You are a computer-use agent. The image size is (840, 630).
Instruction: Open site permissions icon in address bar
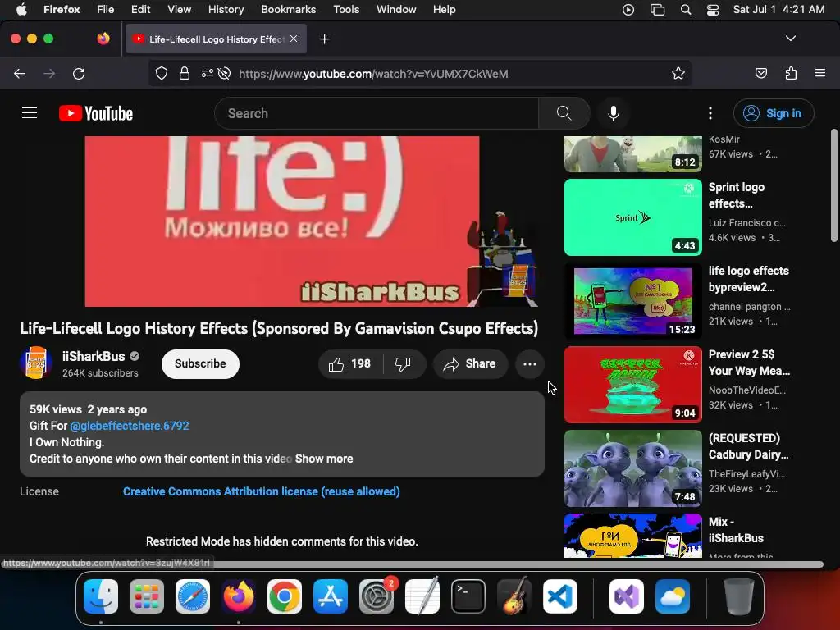[x=208, y=73]
